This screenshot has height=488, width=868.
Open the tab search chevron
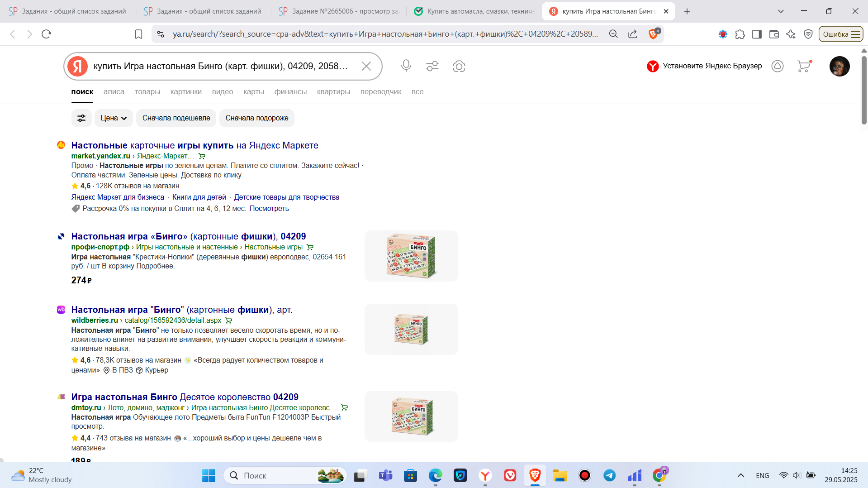pos(781,11)
